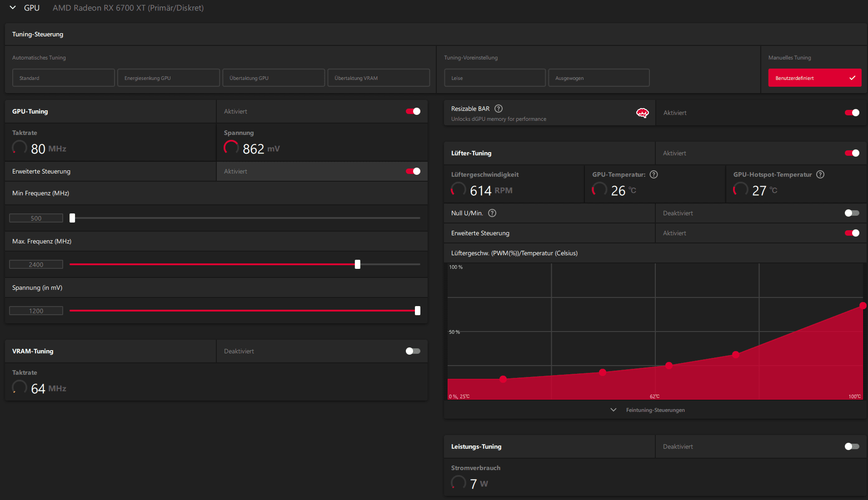Click the Min Frequenz value field 500
868x500 pixels.
pyautogui.click(x=36, y=218)
